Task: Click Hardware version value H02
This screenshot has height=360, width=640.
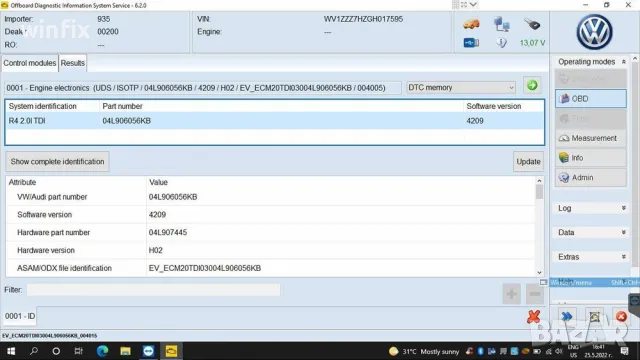Action: pyautogui.click(x=156, y=250)
